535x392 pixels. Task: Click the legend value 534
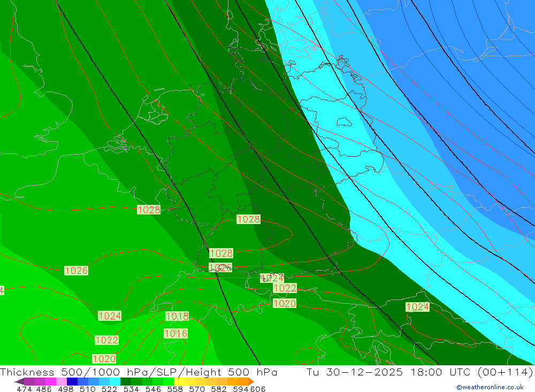tap(131, 389)
